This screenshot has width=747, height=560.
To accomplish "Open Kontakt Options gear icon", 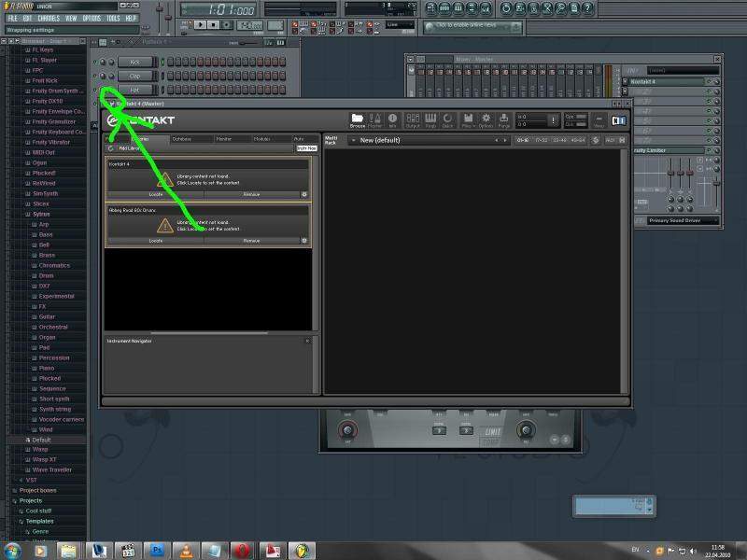I will pyautogui.click(x=486, y=120).
